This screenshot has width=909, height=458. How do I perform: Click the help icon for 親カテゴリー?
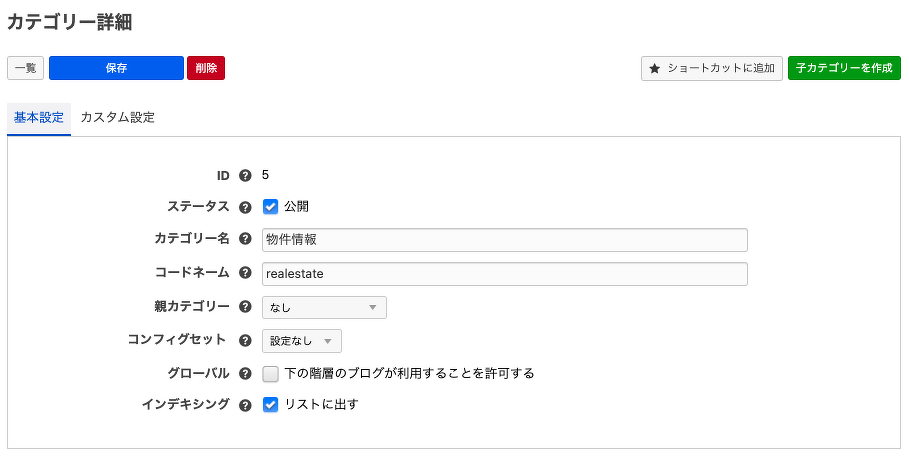(245, 307)
